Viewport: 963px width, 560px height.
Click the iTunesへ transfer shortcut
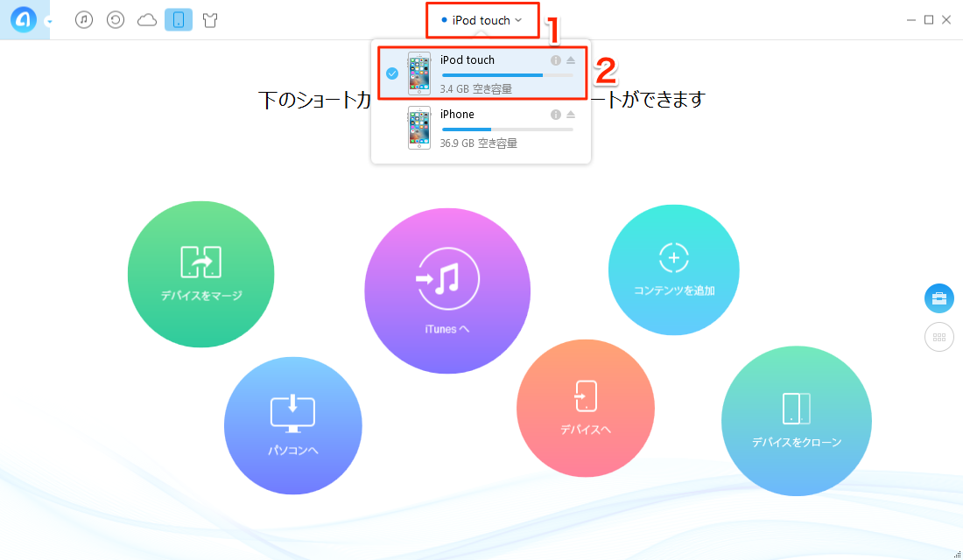[447, 290]
